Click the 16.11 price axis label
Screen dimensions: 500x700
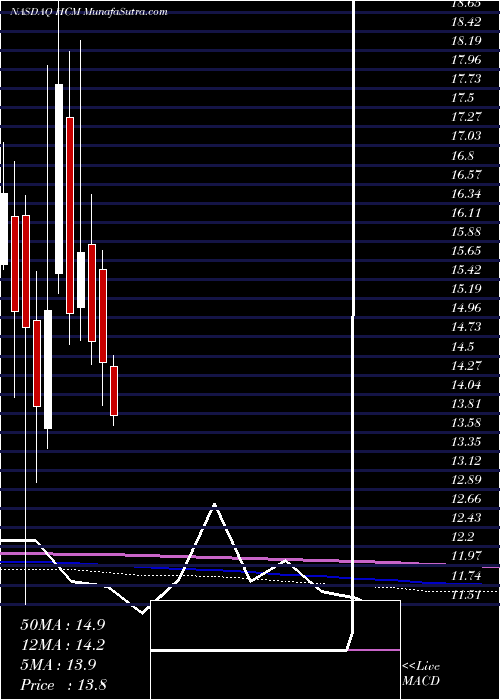coord(466,212)
